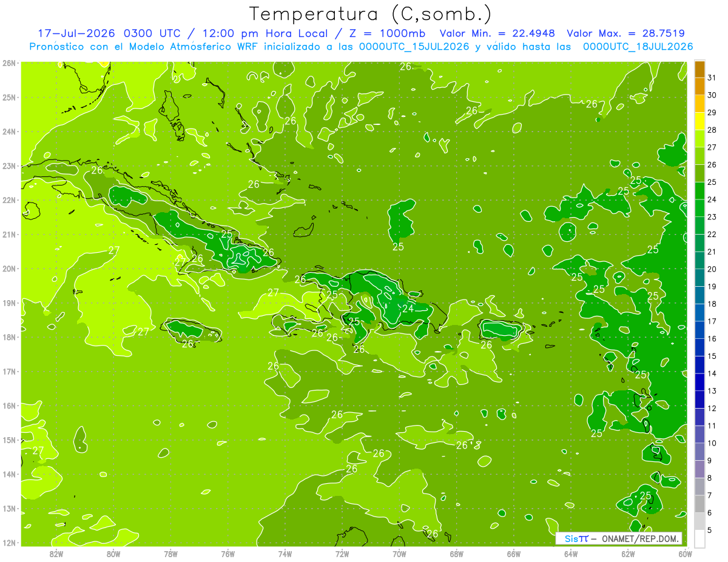
Task: Click the 15N latitude axis label
Action: tap(10, 440)
